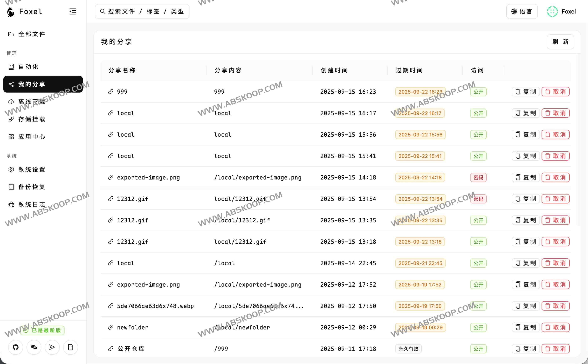588x364 pixels.
Task: Open the GitHub icon link
Action: [16, 347]
